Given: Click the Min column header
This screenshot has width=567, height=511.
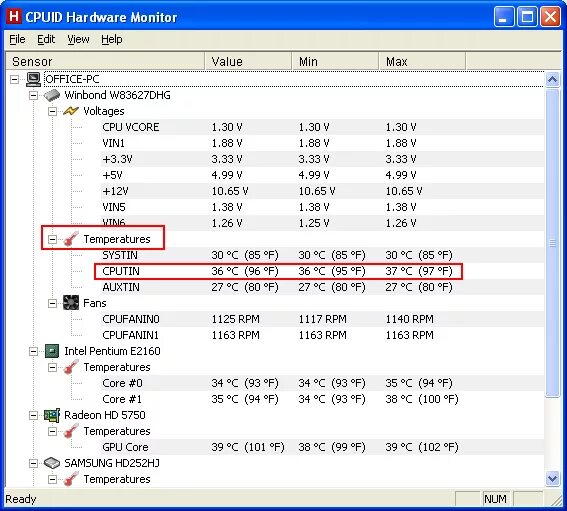Looking at the screenshot, I should pos(335,61).
